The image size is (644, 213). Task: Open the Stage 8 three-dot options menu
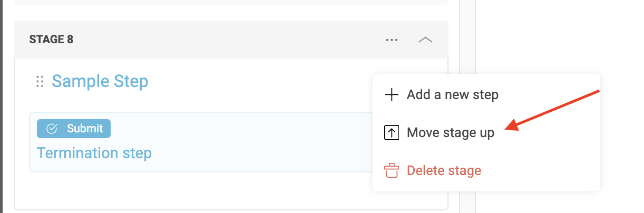[x=392, y=40]
